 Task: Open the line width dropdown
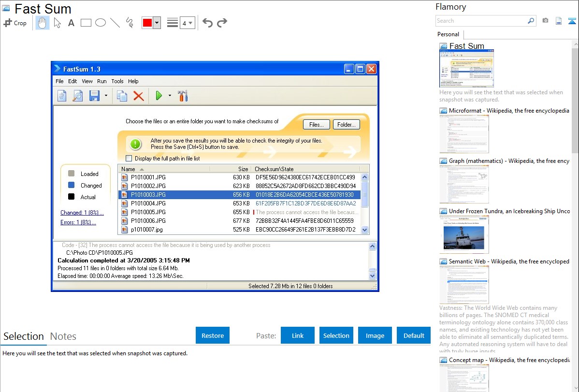(187, 23)
